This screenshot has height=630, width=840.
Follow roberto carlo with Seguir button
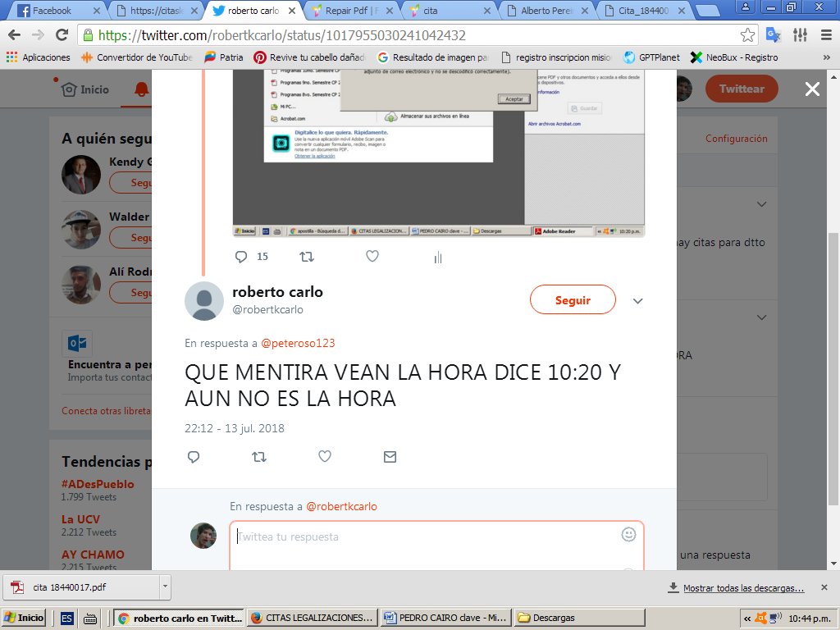click(x=573, y=300)
